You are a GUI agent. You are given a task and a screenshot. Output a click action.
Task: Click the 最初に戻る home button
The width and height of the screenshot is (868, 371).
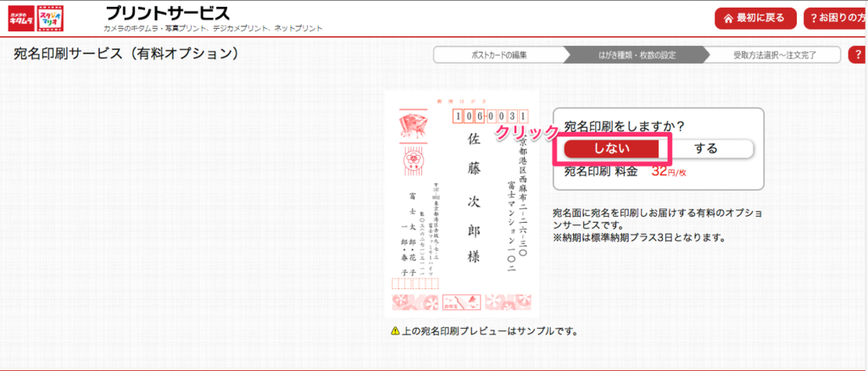(755, 19)
